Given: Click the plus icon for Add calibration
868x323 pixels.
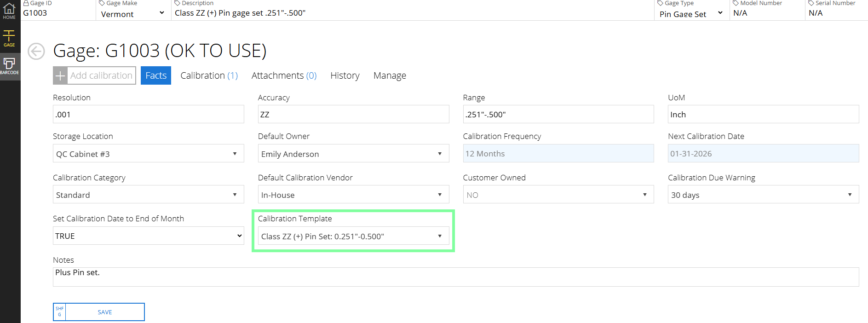Looking at the screenshot, I should click(x=60, y=75).
